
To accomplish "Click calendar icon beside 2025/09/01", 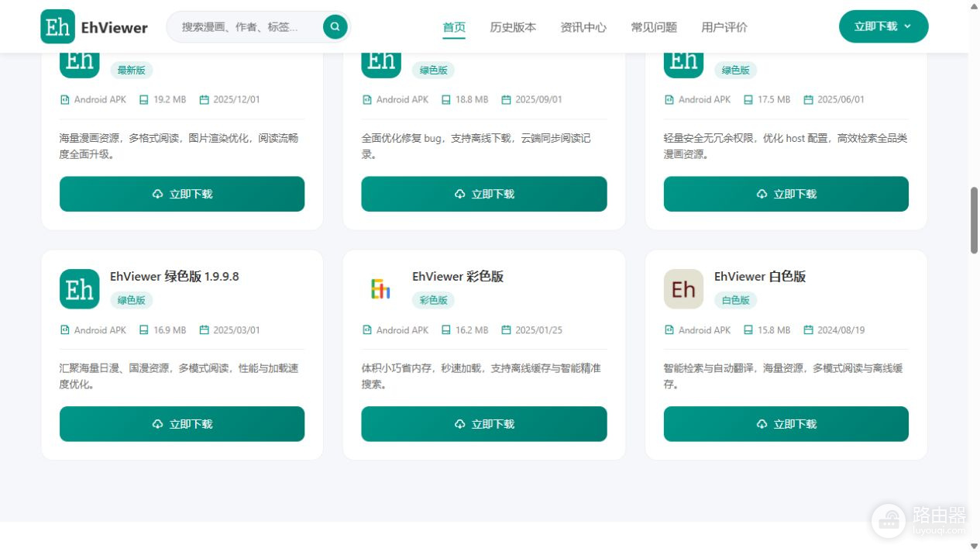I will pyautogui.click(x=507, y=99).
